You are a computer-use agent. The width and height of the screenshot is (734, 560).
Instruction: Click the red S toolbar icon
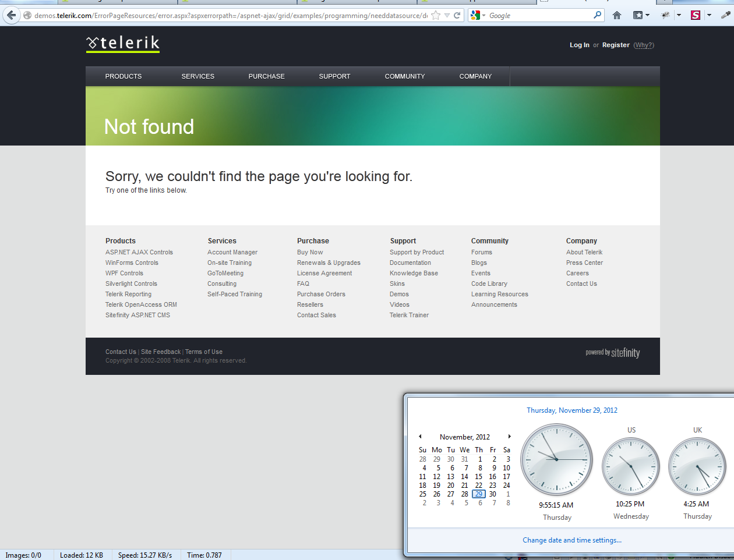point(696,16)
